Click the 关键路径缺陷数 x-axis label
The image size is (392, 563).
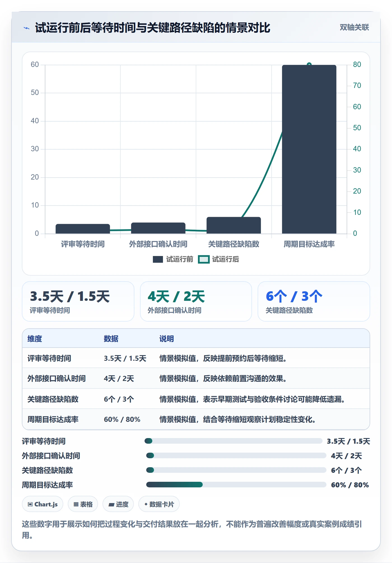[x=234, y=244]
